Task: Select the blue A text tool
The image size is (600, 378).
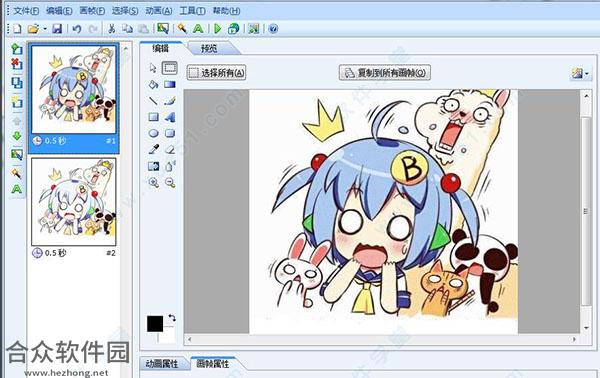Action: pyautogui.click(x=170, y=117)
